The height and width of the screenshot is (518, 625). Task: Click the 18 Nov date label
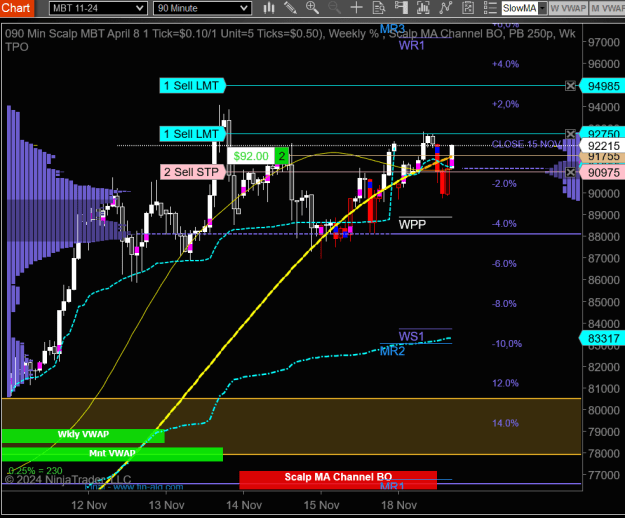coord(399,505)
